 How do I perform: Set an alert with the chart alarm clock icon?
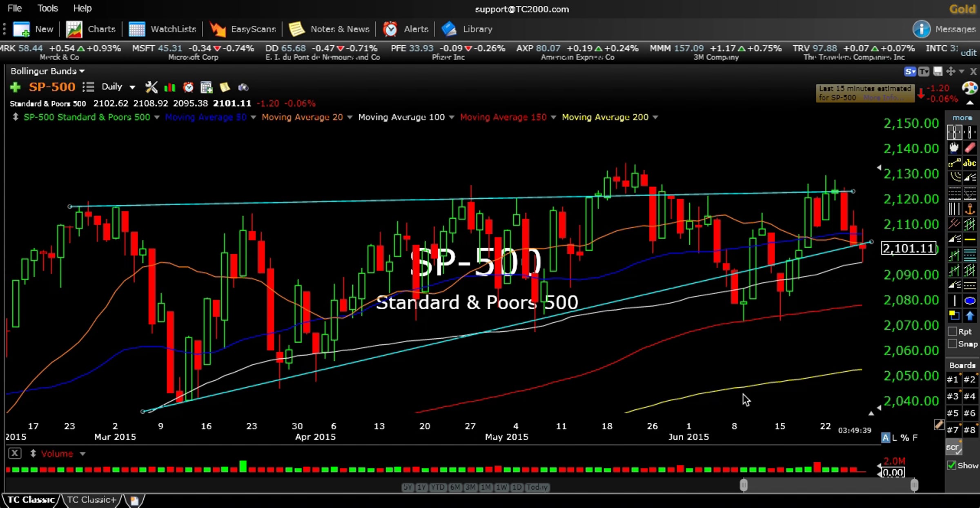[x=188, y=87]
